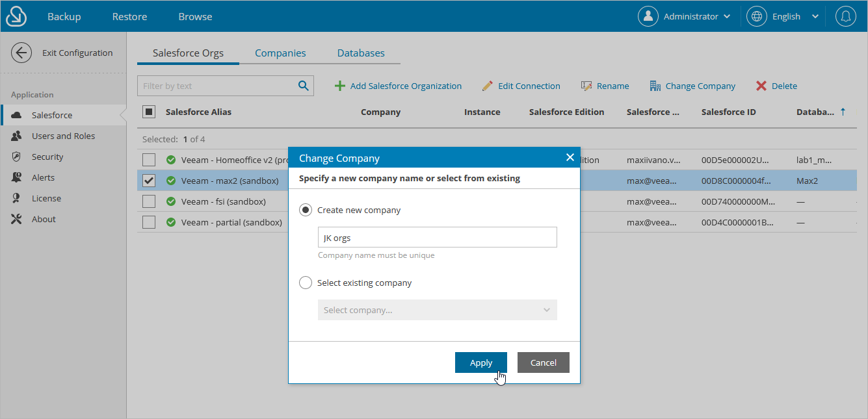
Task: Click the globe language icon
Action: coord(757,17)
